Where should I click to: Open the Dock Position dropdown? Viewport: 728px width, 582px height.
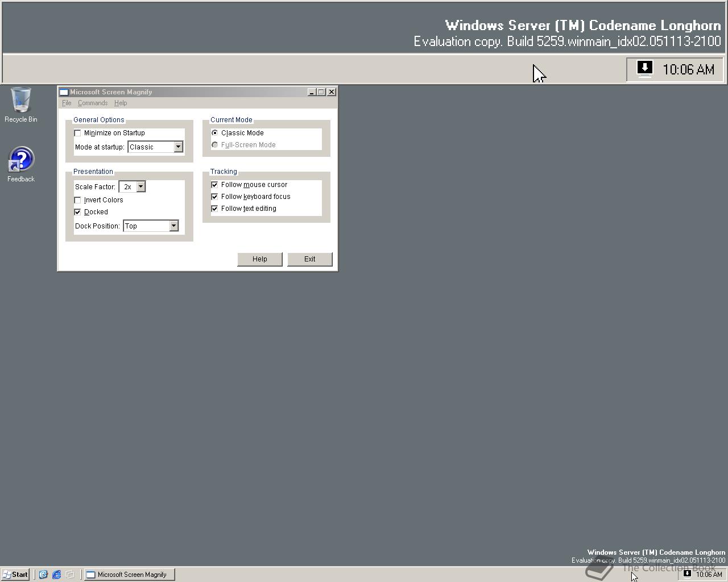click(x=173, y=226)
